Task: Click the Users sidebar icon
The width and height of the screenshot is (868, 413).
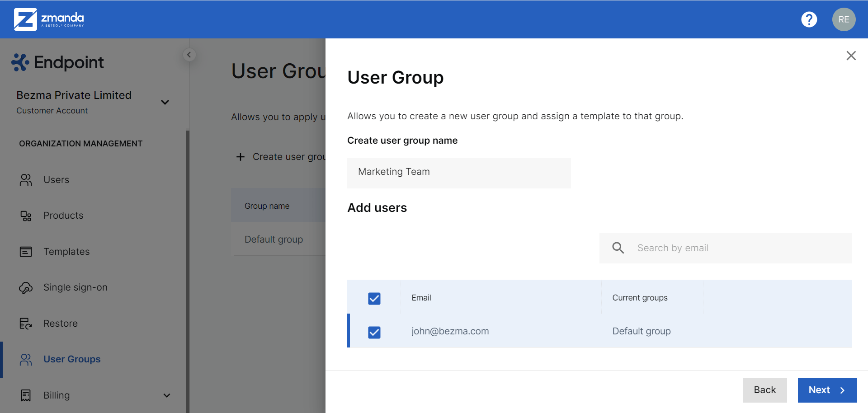Action: (26, 180)
